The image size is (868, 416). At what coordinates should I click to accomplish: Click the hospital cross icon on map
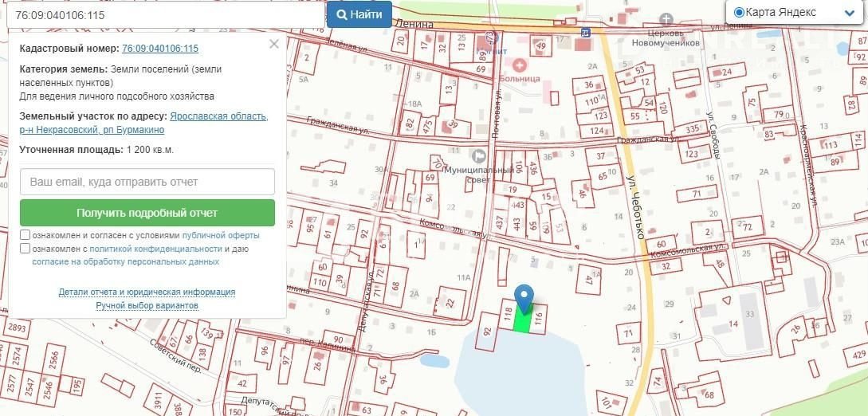tap(520, 65)
